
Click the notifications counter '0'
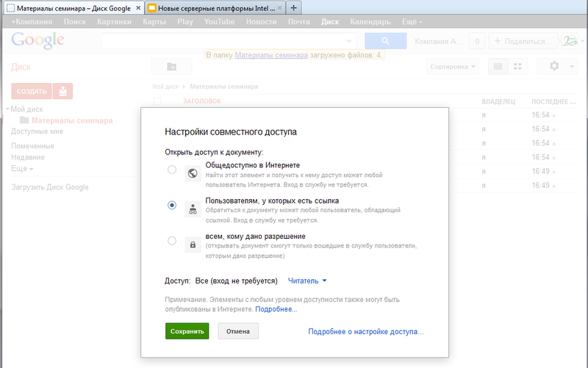click(477, 41)
